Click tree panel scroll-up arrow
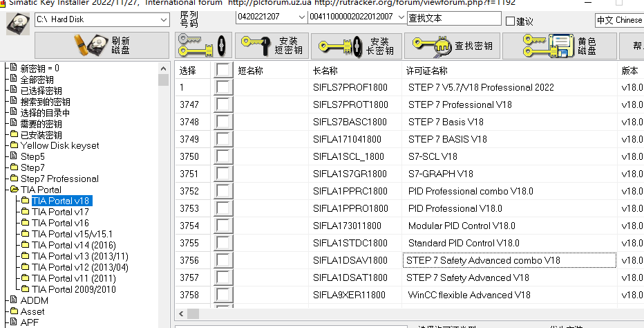 point(164,69)
